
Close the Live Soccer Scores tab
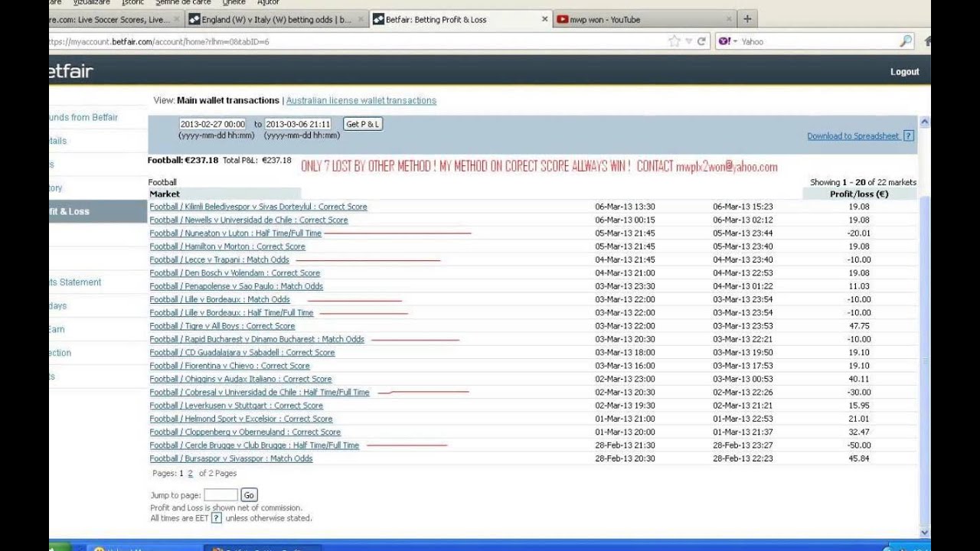[x=177, y=19]
